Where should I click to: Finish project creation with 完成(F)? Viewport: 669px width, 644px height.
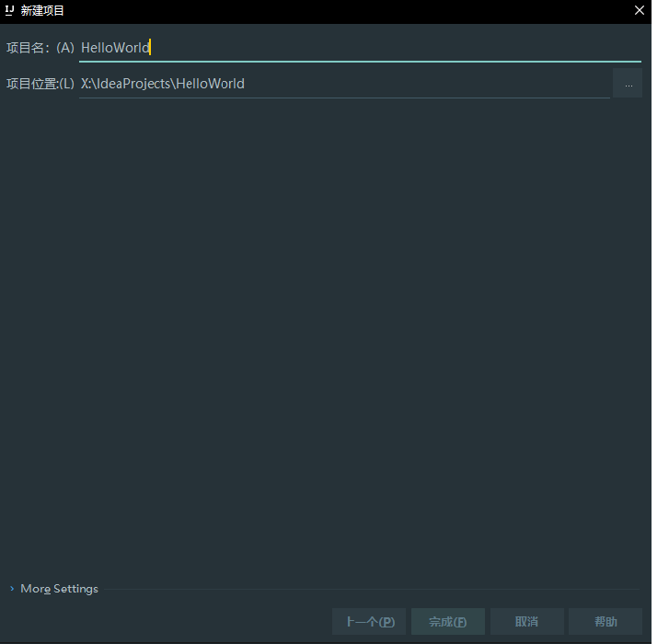[448, 621]
